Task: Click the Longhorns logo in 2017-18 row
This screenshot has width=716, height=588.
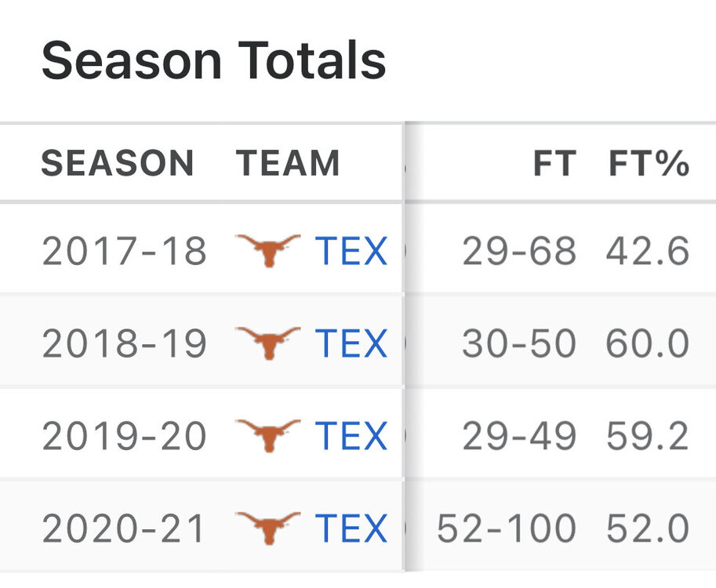Action: coord(268,251)
